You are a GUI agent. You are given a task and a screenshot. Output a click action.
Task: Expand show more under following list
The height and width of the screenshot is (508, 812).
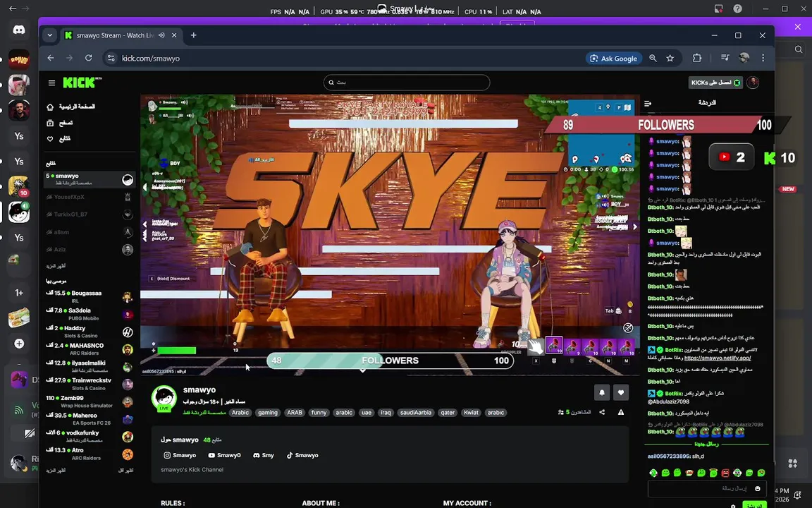pos(56,266)
